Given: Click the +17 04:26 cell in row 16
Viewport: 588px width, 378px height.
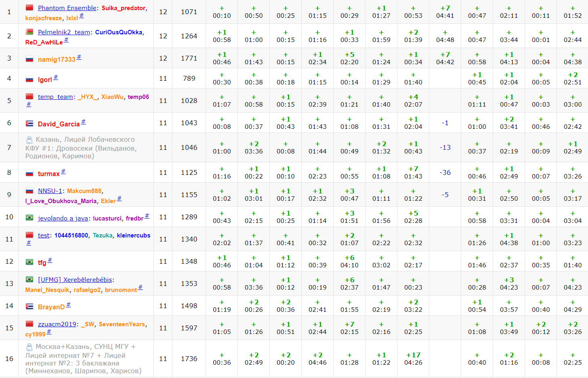Looking at the screenshot, I should click(413, 359).
